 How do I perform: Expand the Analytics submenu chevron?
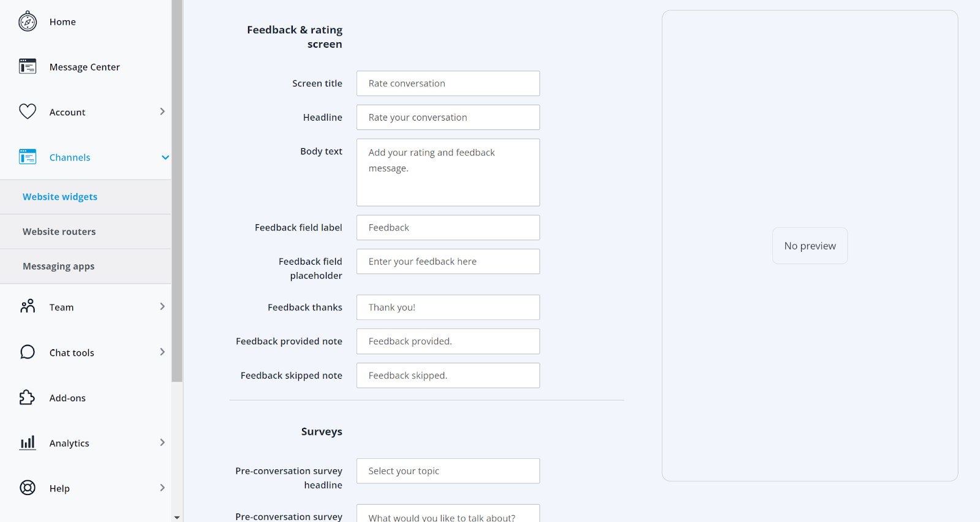(162, 442)
